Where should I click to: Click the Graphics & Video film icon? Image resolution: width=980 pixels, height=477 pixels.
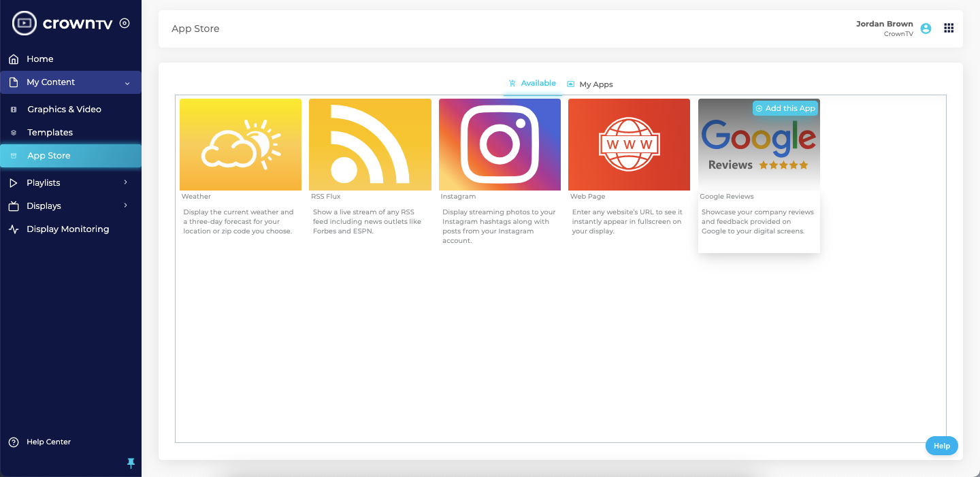point(14,110)
